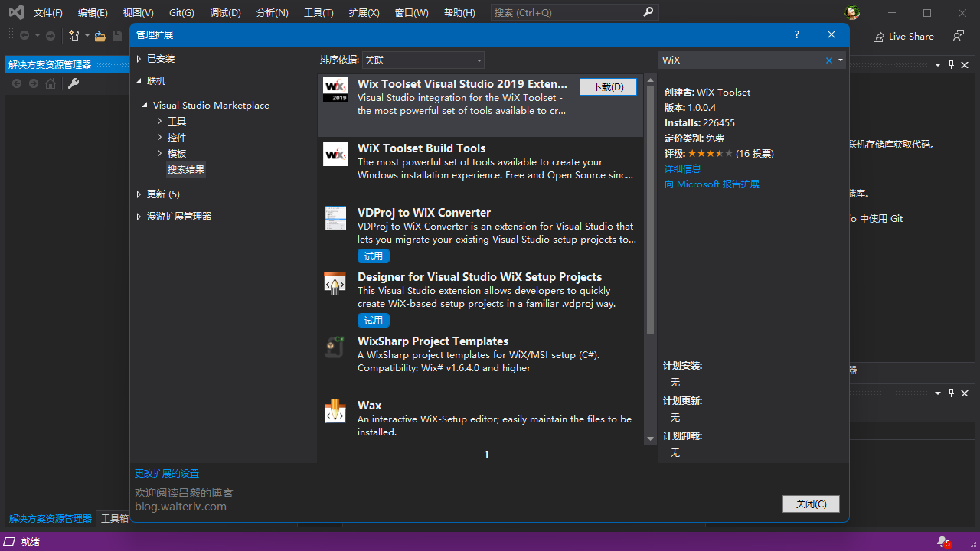The height and width of the screenshot is (551, 980).
Task: Click the extension list scroll down arrow
Action: point(650,439)
